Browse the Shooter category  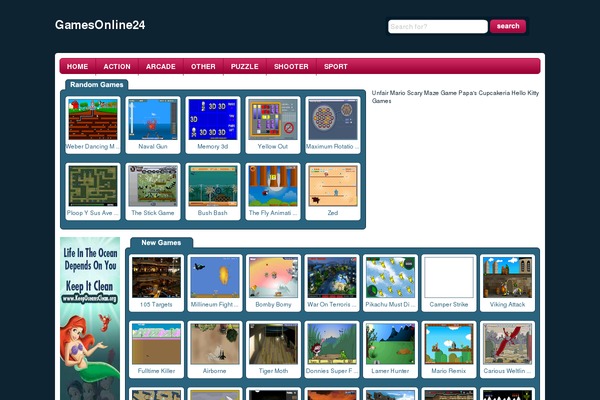click(x=291, y=67)
